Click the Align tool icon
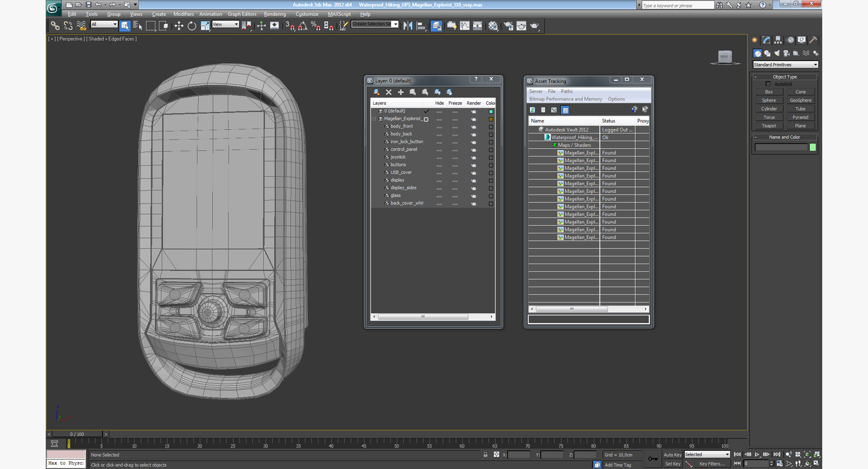 (x=421, y=26)
